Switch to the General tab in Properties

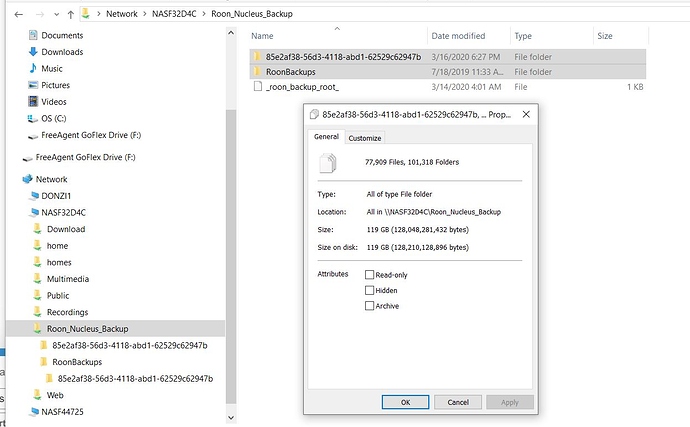click(x=326, y=137)
